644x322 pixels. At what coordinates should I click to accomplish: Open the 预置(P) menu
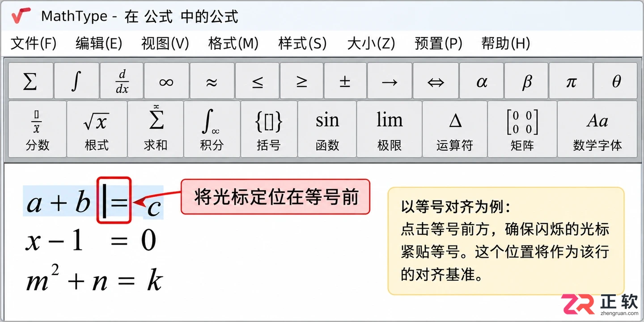438,43
